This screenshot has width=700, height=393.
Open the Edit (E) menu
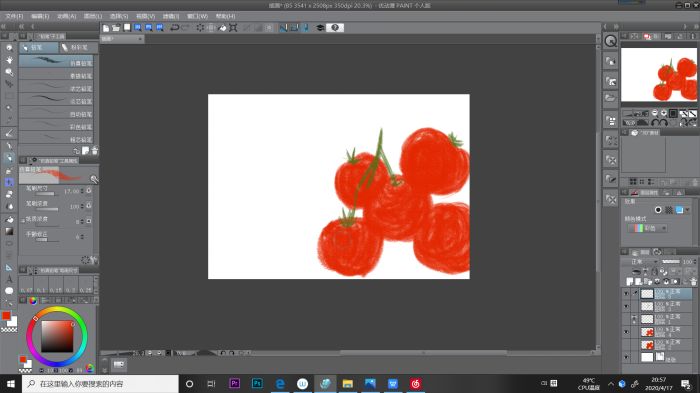pos(40,17)
